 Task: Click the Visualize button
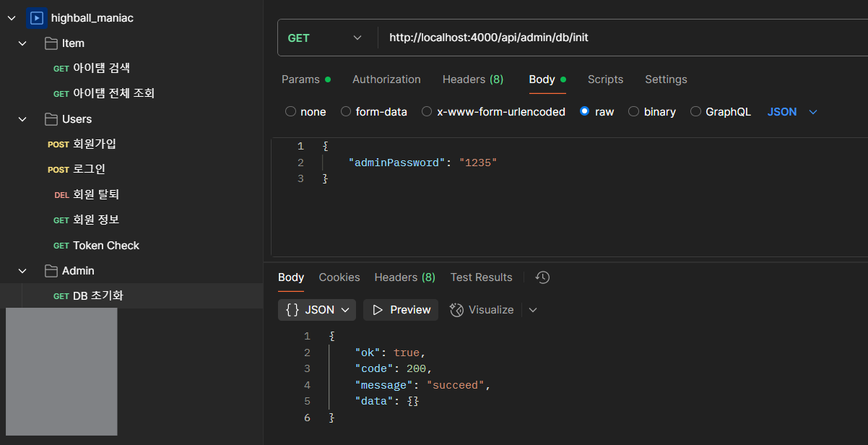click(x=482, y=309)
